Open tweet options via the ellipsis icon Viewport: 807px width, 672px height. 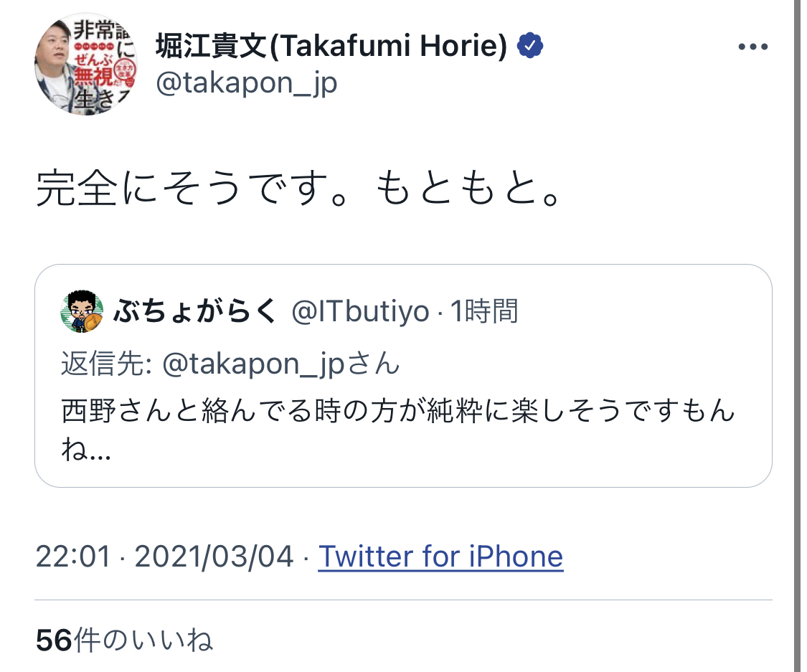coord(752,46)
